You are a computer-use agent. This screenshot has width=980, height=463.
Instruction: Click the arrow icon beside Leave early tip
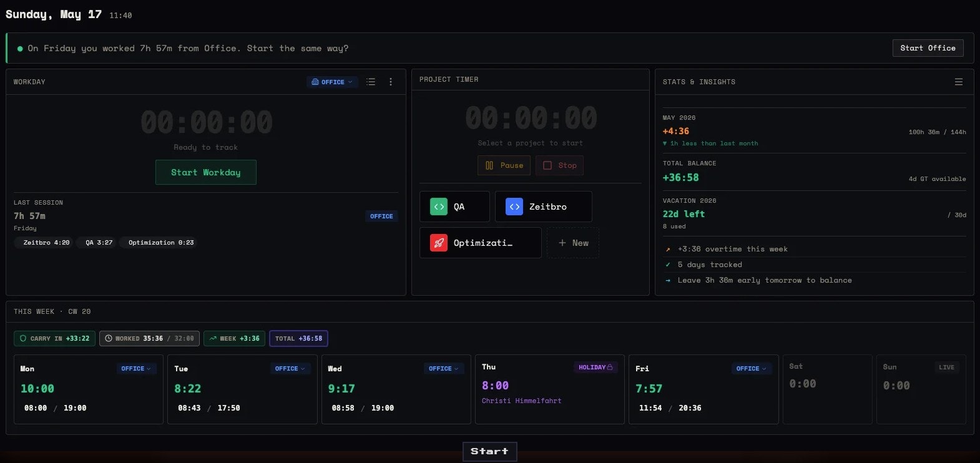(x=668, y=280)
